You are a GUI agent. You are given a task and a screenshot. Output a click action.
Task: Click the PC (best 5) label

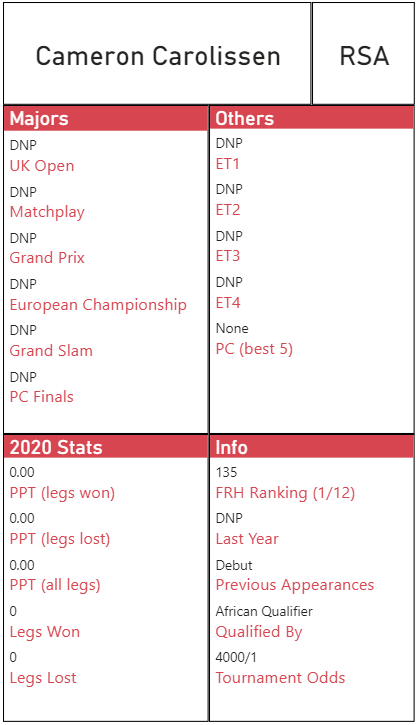(x=254, y=349)
